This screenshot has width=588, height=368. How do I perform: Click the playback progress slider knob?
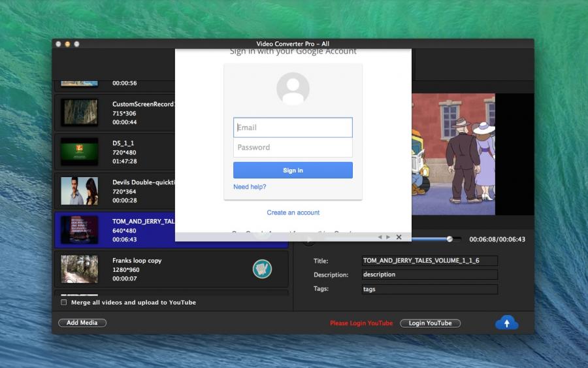click(x=449, y=239)
